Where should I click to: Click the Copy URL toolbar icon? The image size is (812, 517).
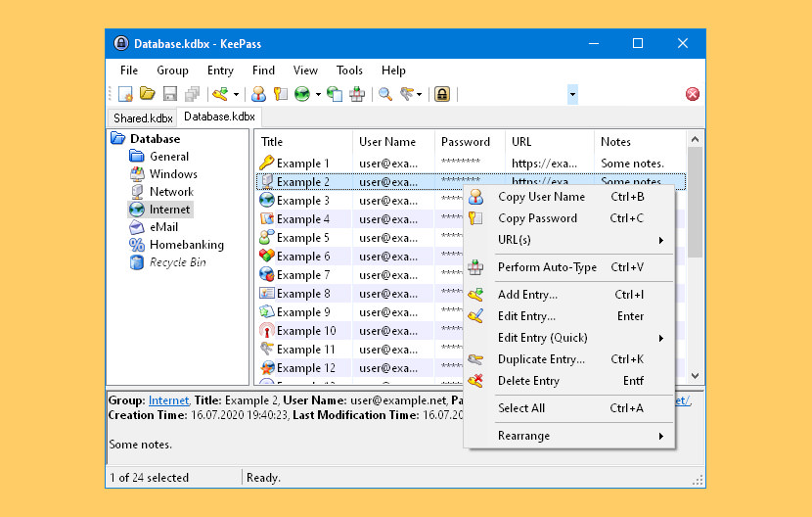(x=335, y=94)
